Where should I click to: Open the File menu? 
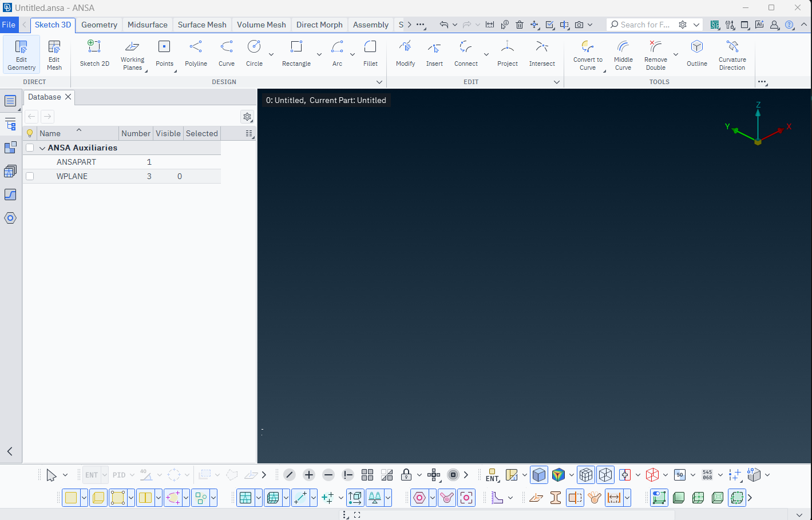coord(9,25)
